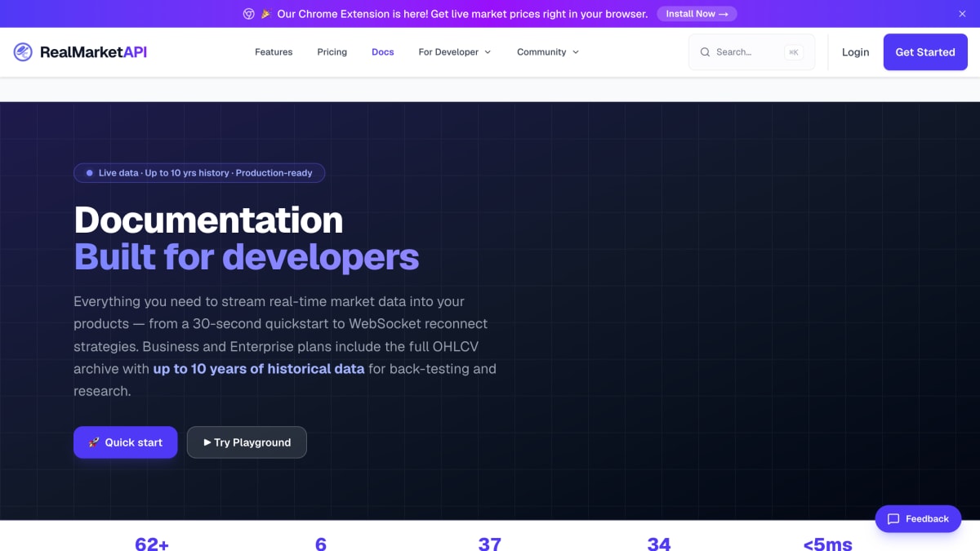Go to the Docs tab

tap(383, 52)
